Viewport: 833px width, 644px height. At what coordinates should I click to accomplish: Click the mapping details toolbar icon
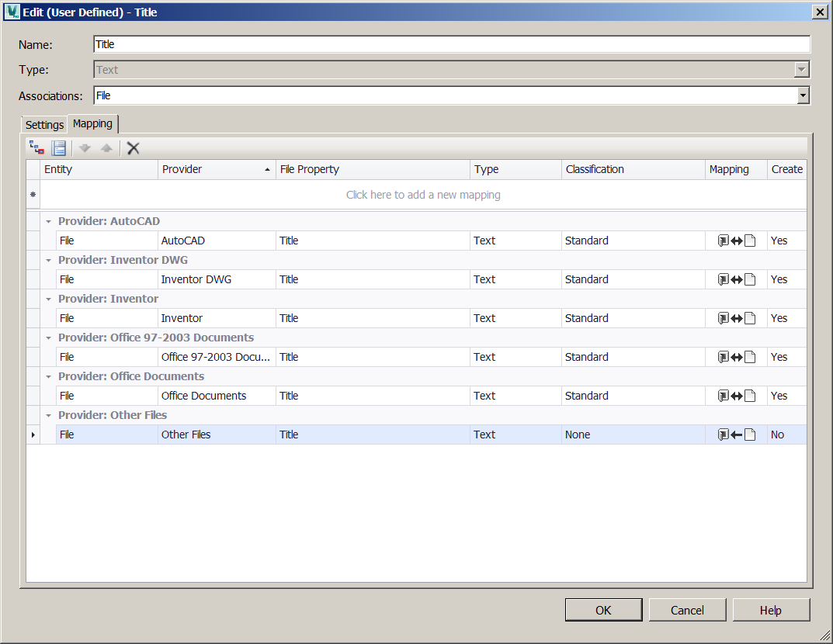pyautogui.click(x=59, y=147)
